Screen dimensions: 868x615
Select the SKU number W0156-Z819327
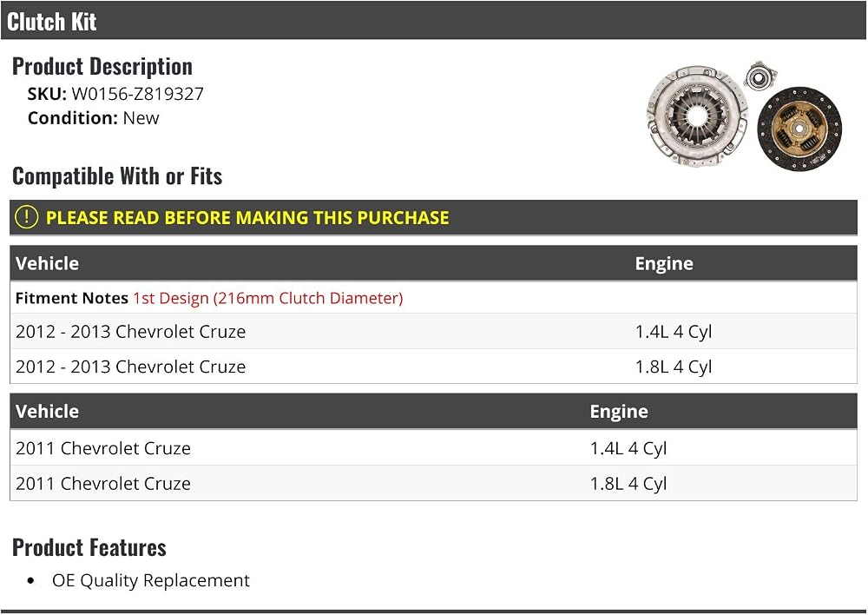pos(137,94)
